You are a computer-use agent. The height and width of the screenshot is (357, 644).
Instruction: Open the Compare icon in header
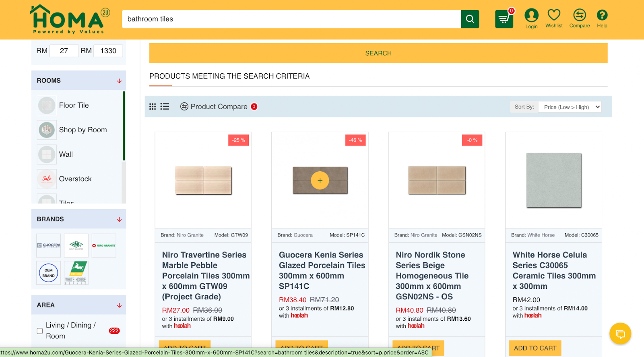(x=580, y=15)
